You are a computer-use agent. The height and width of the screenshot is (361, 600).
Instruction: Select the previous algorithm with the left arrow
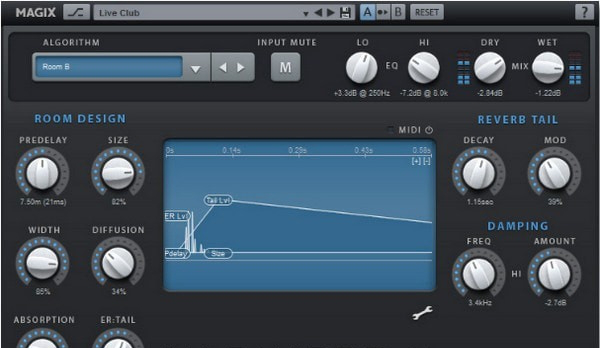223,68
